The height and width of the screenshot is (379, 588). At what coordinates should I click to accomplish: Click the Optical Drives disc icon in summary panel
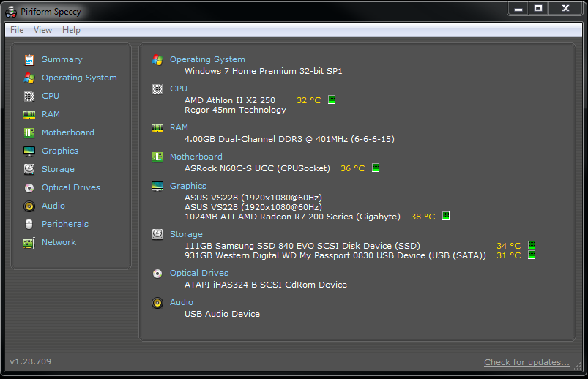pos(157,274)
